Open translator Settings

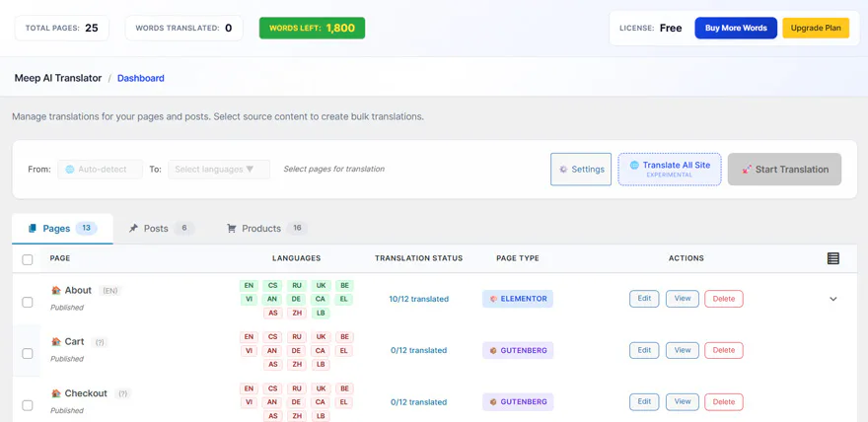tap(581, 170)
